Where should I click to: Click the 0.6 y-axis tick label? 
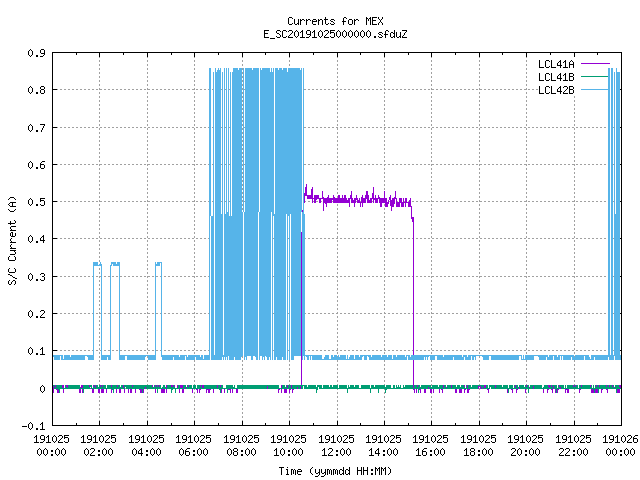36,165
